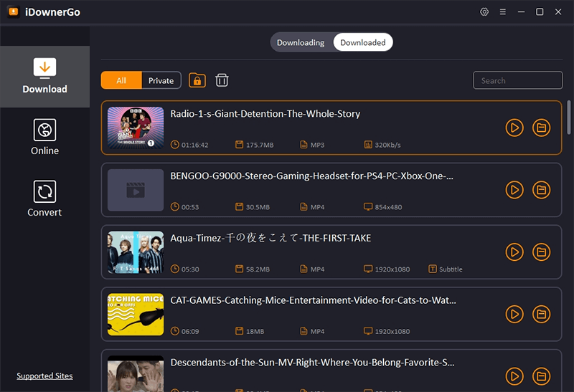The width and height of the screenshot is (574, 392).
Task: Open the Convert section
Action: point(44,199)
